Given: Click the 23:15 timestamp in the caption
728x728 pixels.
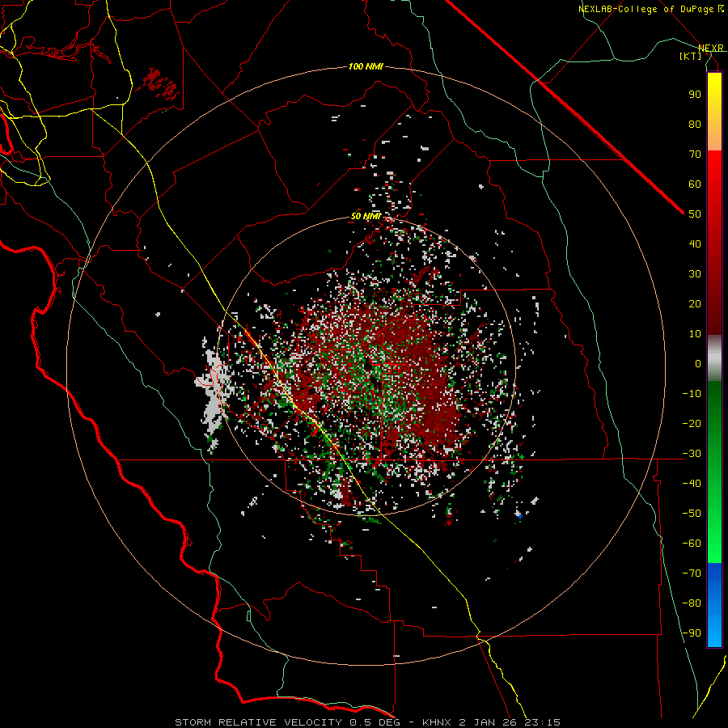Looking at the screenshot, I should point(542,722).
